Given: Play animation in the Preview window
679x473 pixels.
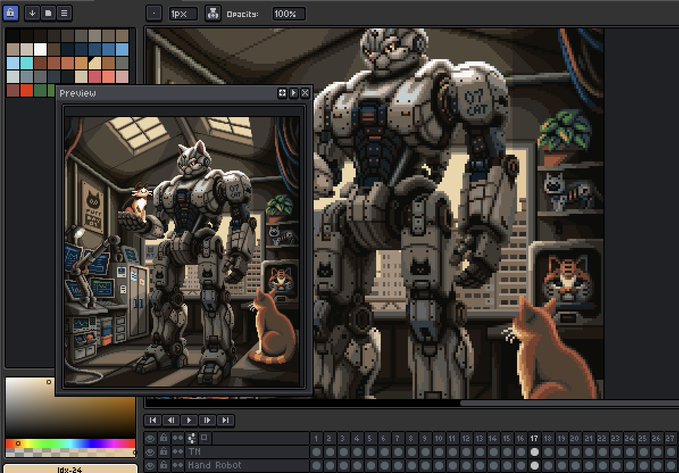Looking at the screenshot, I should tap(294, 93).
